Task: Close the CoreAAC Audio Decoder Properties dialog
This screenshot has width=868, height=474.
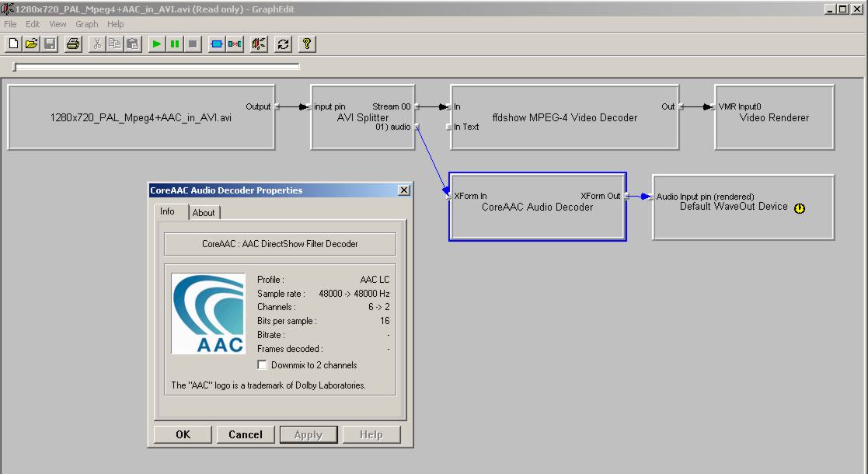Action: (403, 190)
